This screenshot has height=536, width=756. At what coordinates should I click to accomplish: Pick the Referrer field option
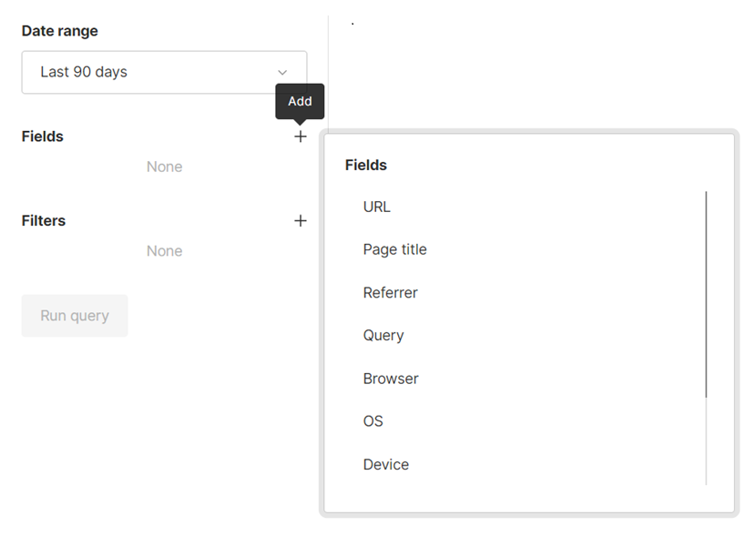pyautogui.click(x=390, y=293)
